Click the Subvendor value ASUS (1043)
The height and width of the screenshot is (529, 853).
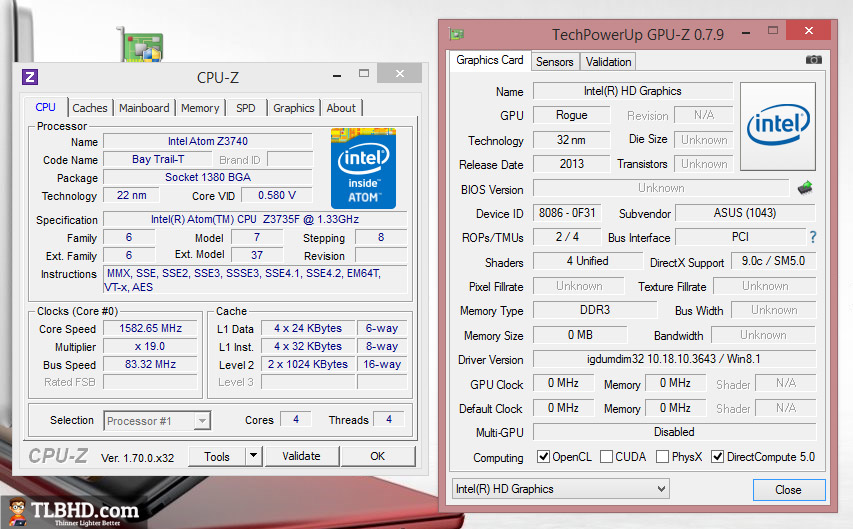[745, 213]
